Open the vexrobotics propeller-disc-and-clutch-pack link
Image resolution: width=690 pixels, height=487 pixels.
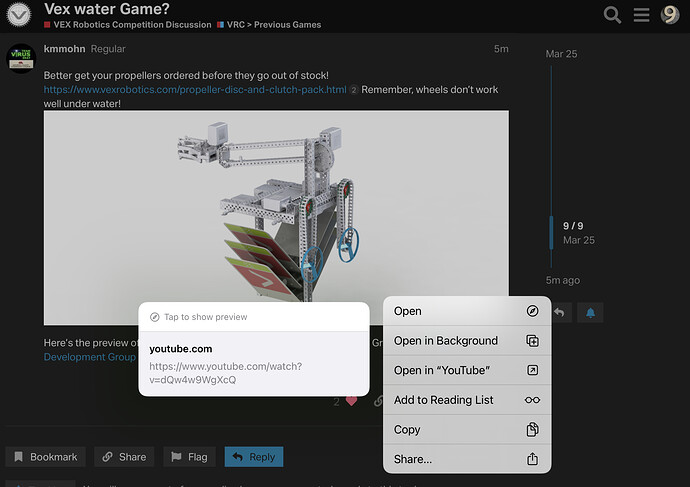pyautogui.click(x=195, y=89)
